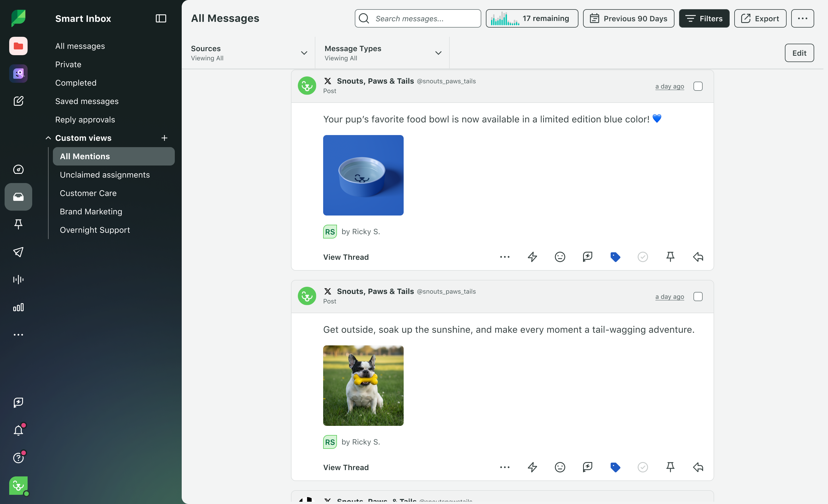Select the checkbox on the dog photo post
Image resolution: width=828 pixels, height=504 pixels.
pos(698,297)
